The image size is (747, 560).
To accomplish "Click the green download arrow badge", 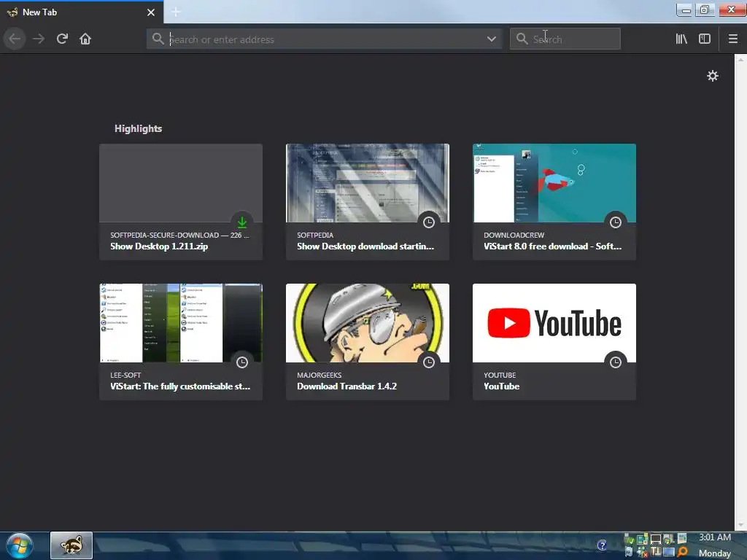I will pos(242,222).
